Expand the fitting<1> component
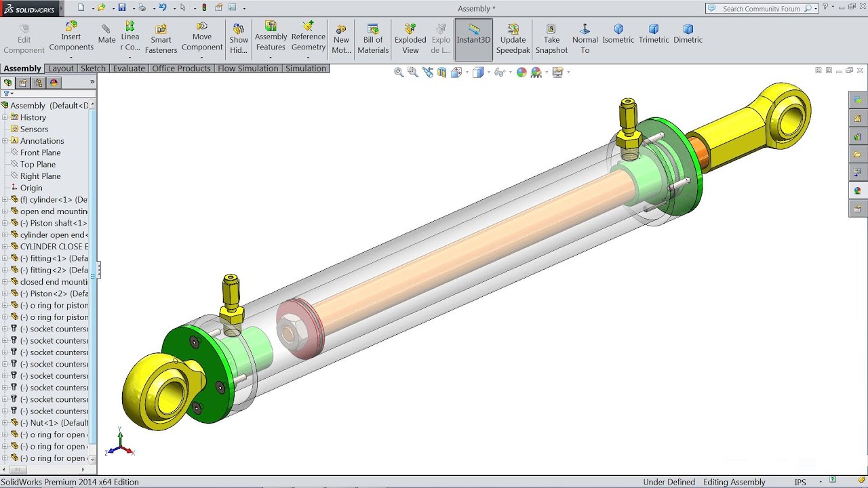The width and height of the screenshot is (868, 488). (x=5, y=258)
